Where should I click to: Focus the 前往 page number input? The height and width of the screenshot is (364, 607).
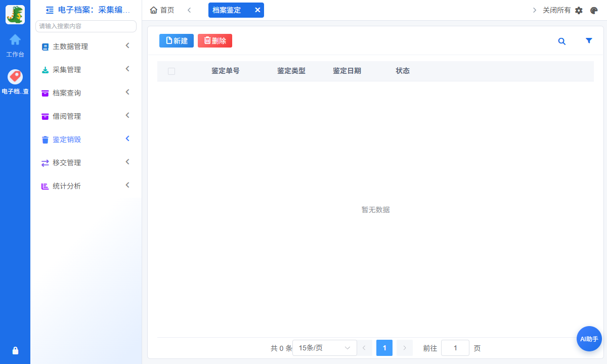click(x=455, y=348)
